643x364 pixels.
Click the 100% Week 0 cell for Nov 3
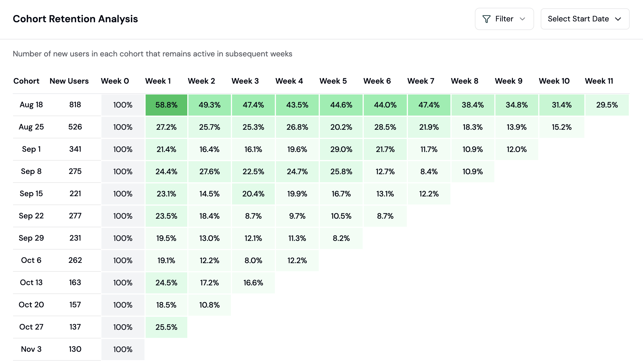coord(123,349)
